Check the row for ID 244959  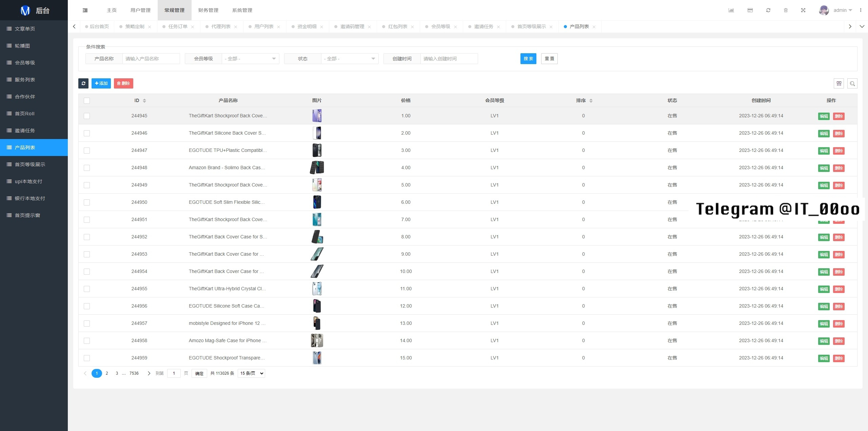pos(87,358)
